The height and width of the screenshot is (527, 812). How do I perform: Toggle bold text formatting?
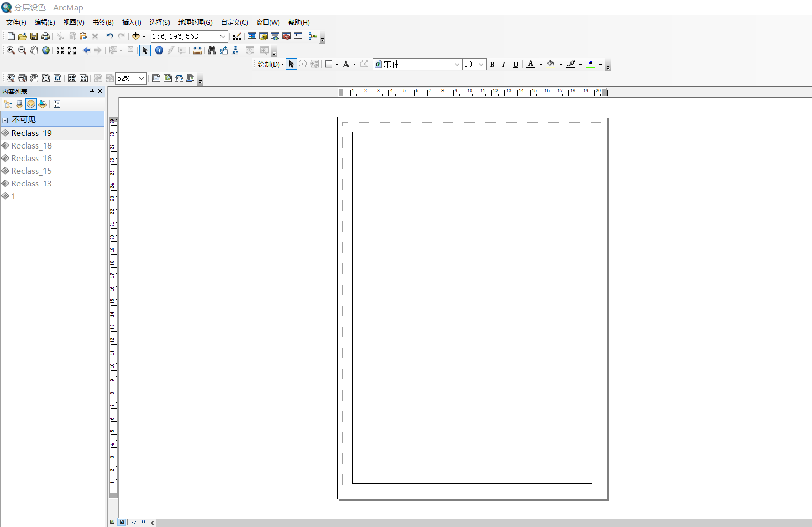[492, 64]
